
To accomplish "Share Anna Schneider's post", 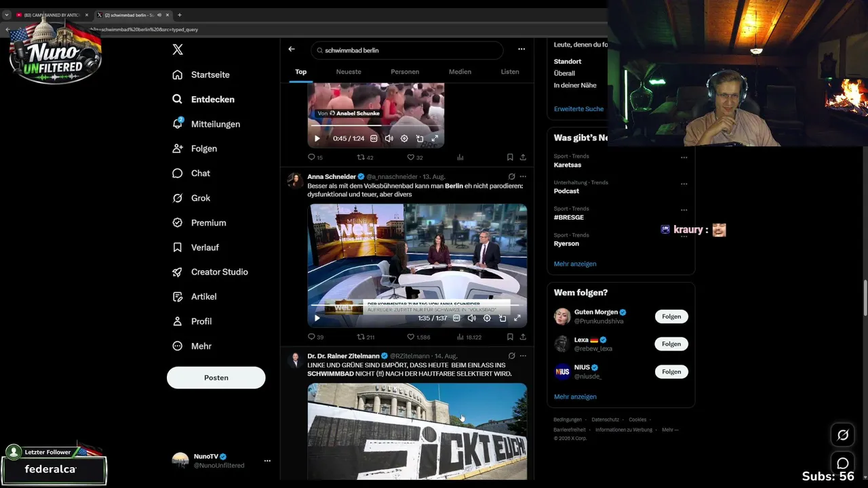I will pyautogui.click(x=523, y=337).
